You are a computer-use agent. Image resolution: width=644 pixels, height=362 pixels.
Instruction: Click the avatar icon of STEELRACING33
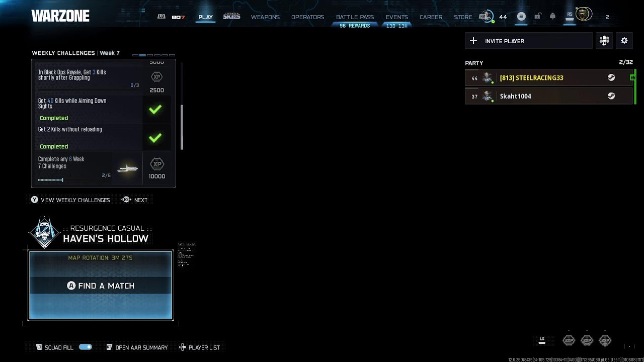pyautogui.click(x=487, y=78)
